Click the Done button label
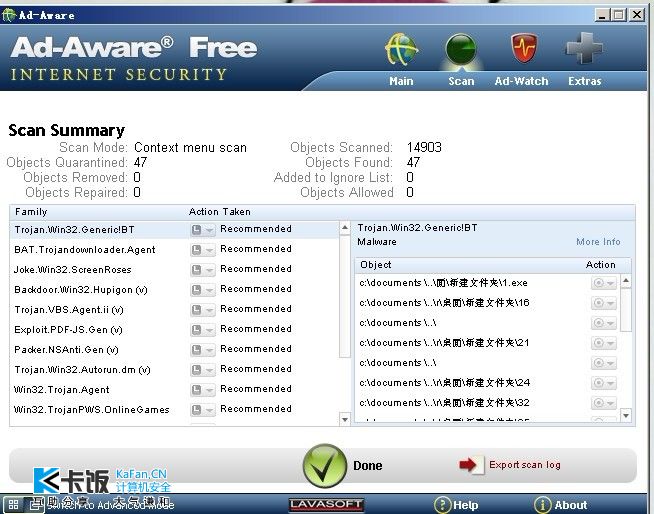The image size is (654, 514). (367, 466)
